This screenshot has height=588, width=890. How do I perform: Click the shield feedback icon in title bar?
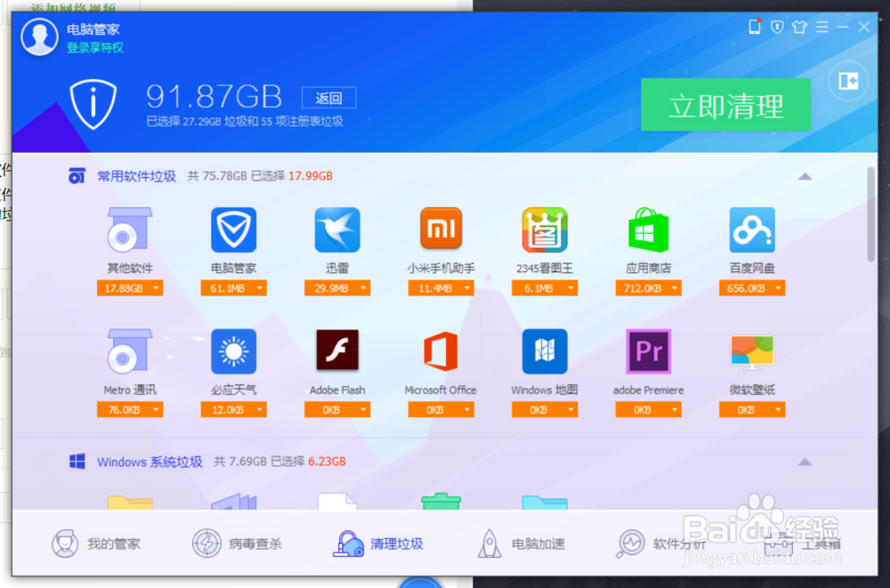777,27
